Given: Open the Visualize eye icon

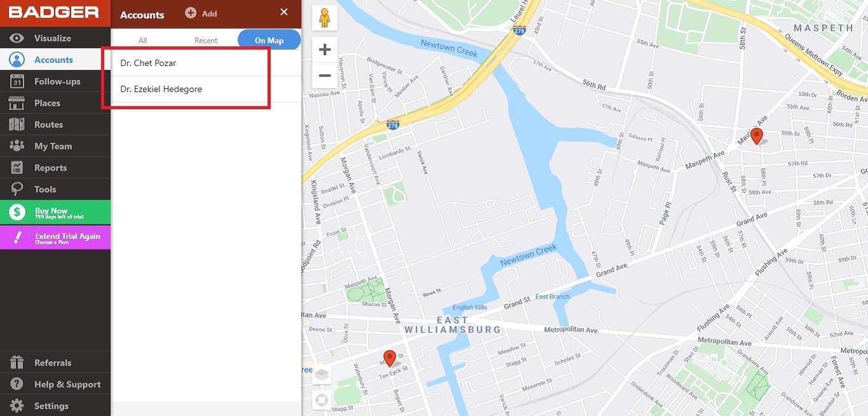Looking at the screenshot, I should click(17, 38).
